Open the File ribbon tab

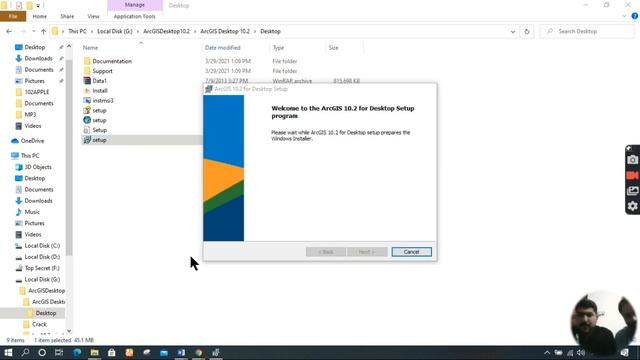point(13,16)
